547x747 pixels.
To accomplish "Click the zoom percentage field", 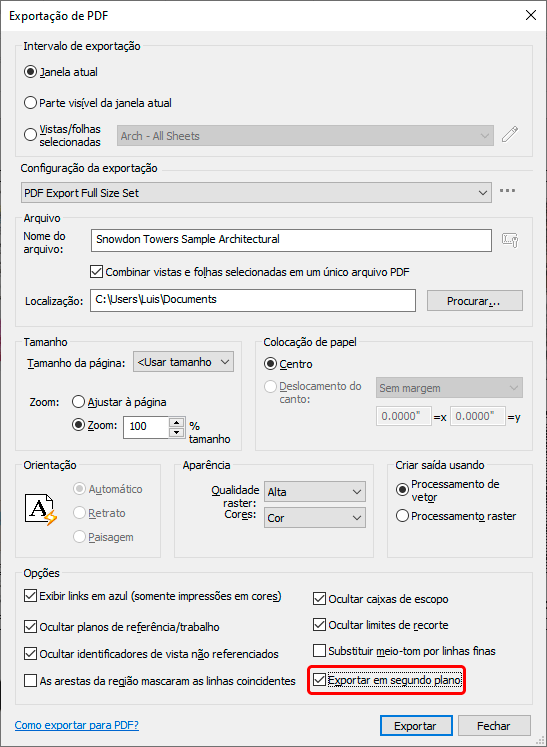I will point(147,427).
